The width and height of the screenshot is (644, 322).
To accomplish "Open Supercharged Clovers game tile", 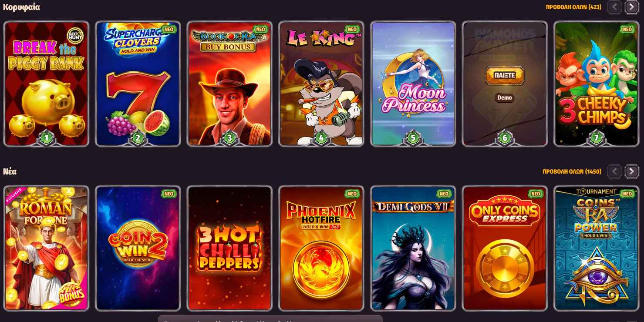I will point(138,84).
